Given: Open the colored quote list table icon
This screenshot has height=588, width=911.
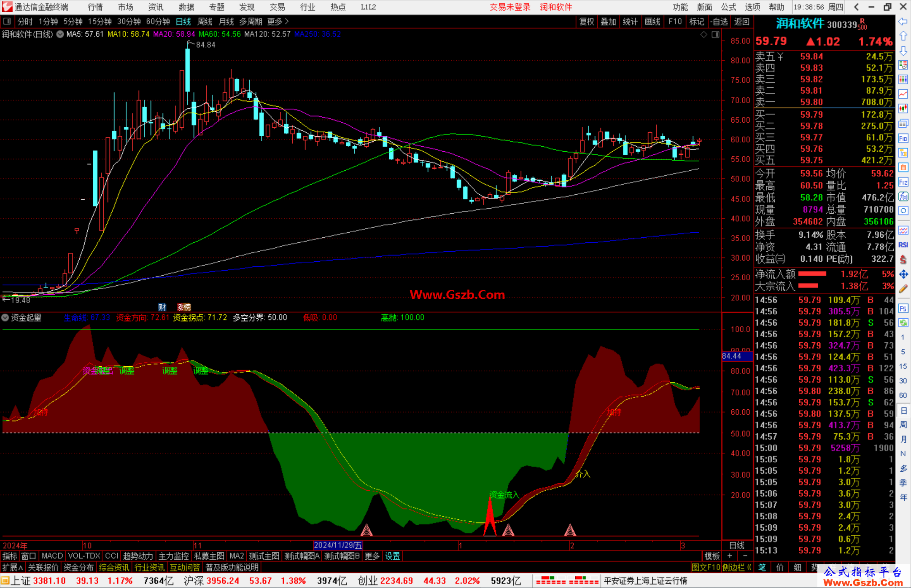Looking at the screenshot, I should pyautogui.click(x=903, y=65).
